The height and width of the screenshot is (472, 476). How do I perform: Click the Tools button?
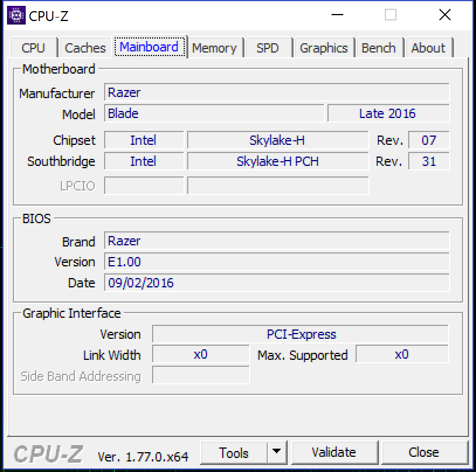(x=234, y=453)
